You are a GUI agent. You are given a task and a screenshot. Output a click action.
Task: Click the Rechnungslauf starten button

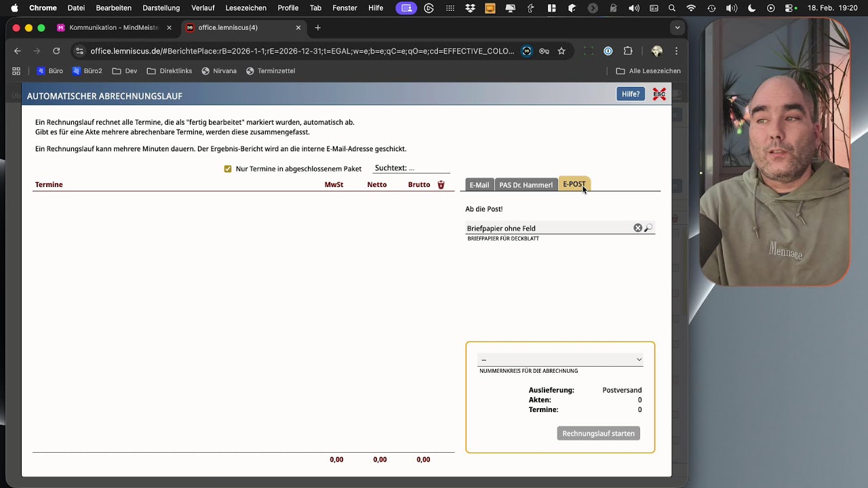point(599,433)
